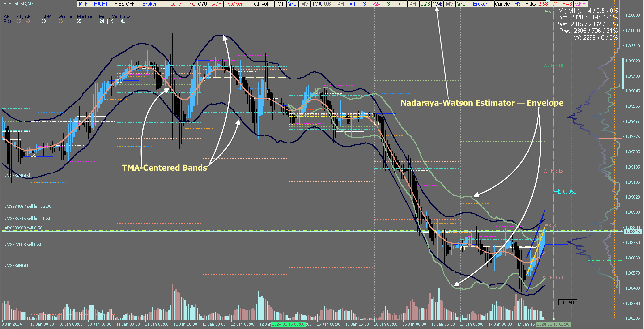This screenshot has width=644, height=329.
Task: Click the NWE envelope button
Action: (x=437, y=4)
